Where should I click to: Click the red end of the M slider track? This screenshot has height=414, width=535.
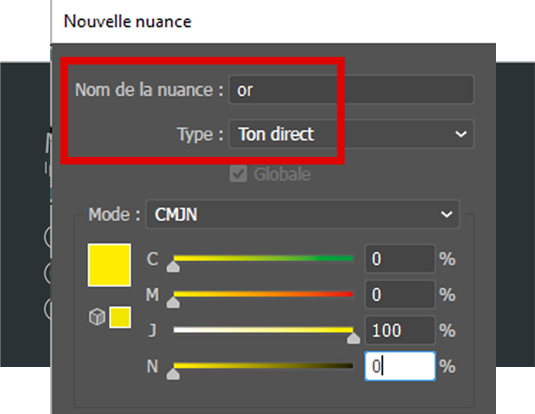pyautogui.click(x=346, y=294)
